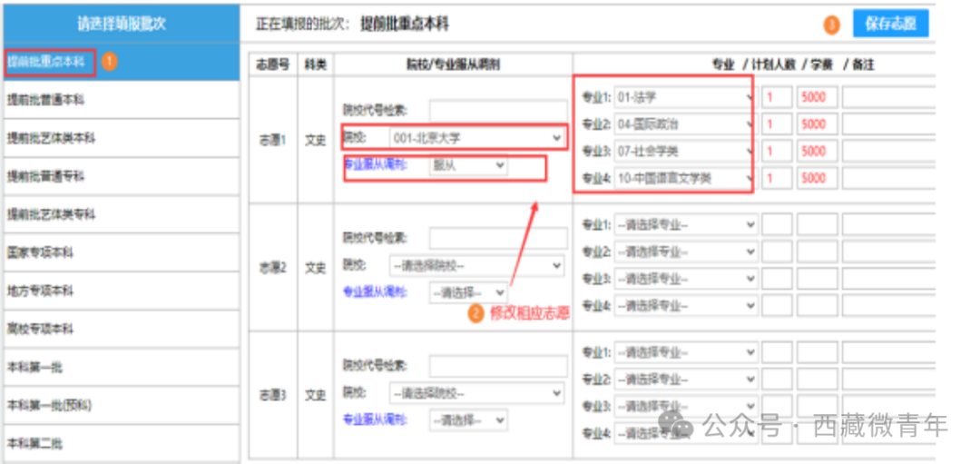Viewport: 980px width, 464px height.
Task: Open the 志愿2 --请选择院校-- dropdown
Action: click(476, 266)
